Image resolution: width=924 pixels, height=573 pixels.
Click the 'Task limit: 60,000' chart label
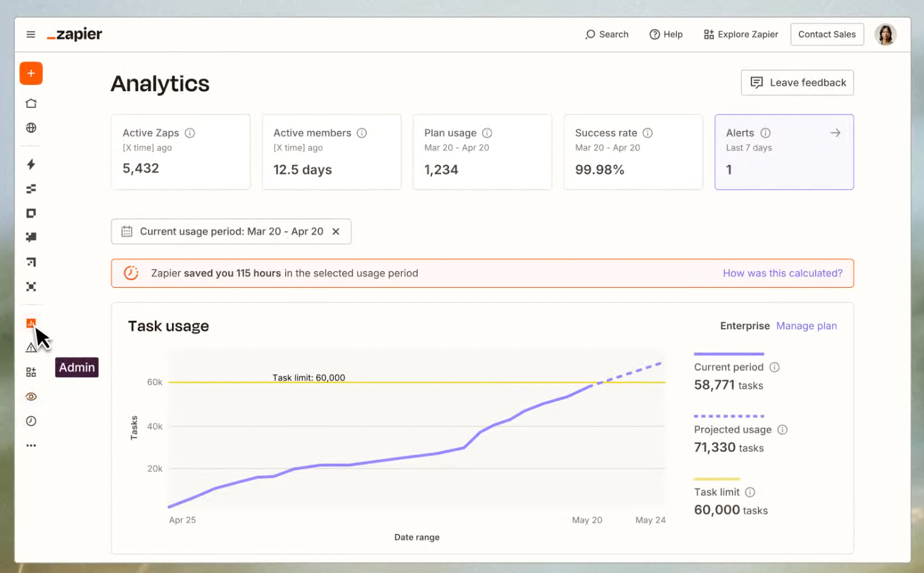(x=308, y=378)
